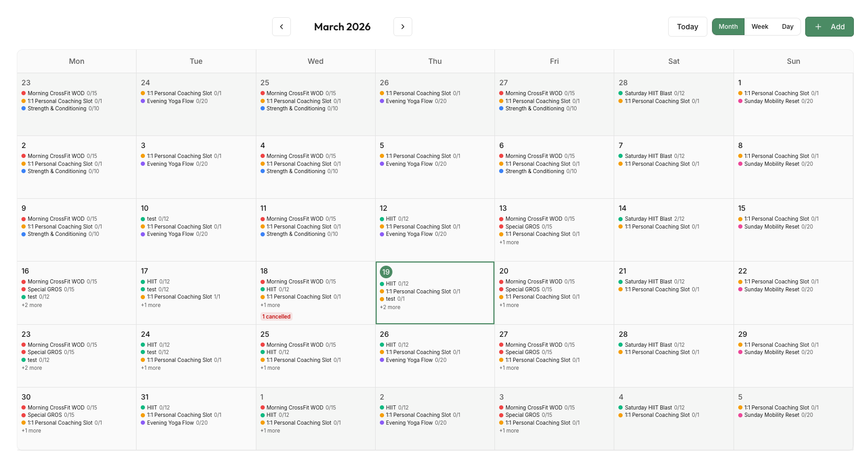Screen dimensions: 868x466
Task: Open HIIT 0/12 on Tuesday 31
Action: (x=155, y=407)
